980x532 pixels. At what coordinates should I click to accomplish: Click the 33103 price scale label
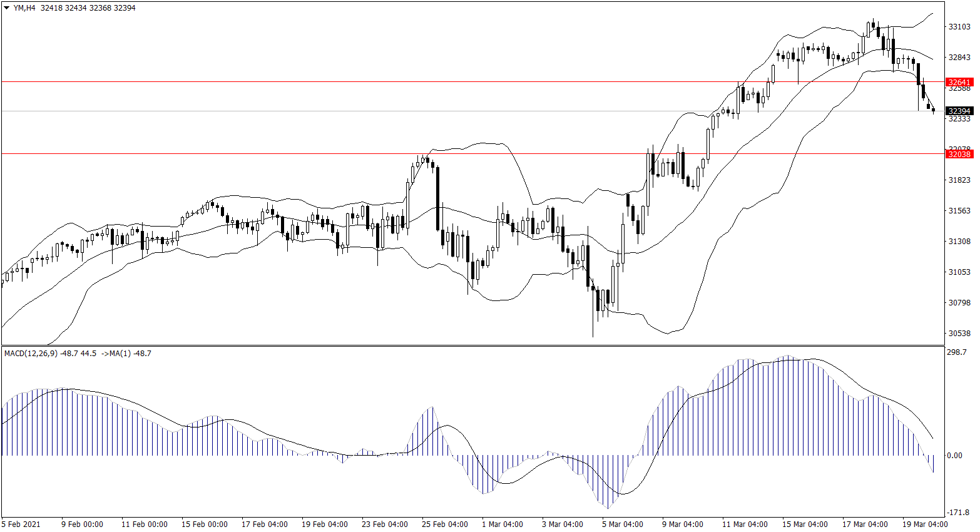[959, 27]
